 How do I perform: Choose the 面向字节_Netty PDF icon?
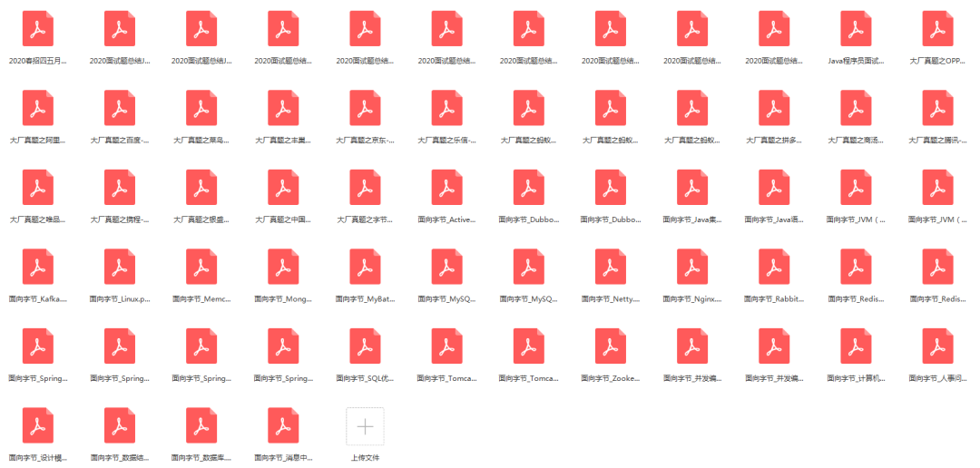coord(611,267)
